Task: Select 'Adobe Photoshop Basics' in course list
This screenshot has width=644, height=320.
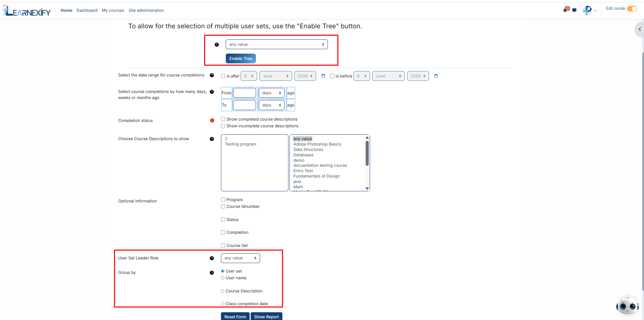Action: 317,144
